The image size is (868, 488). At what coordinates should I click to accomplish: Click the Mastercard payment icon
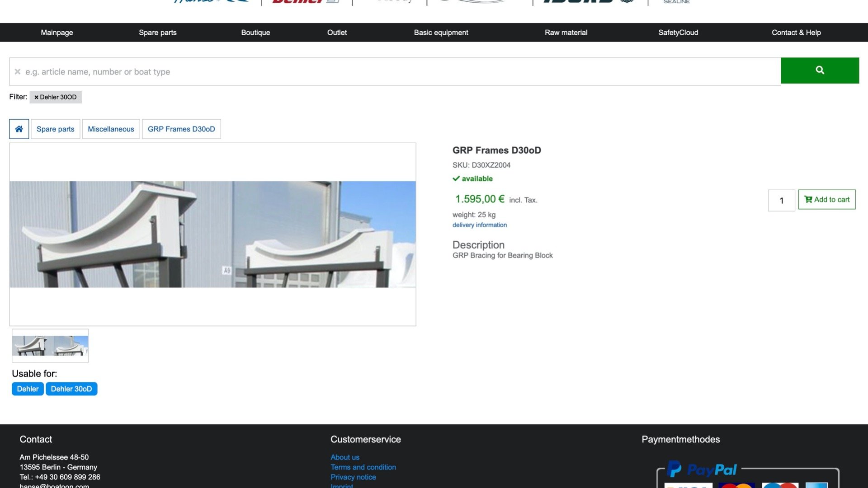click(x=737, y=486)
